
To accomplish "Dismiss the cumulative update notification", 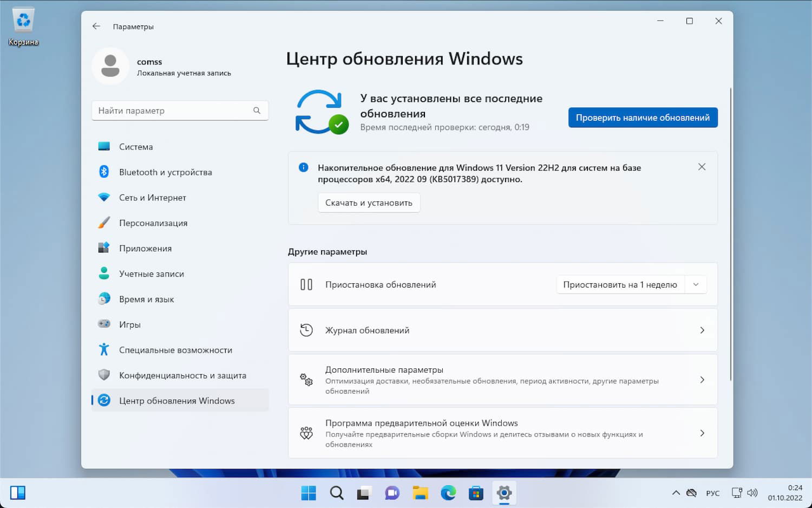I will pyautogui.click(x=702, y=167).
